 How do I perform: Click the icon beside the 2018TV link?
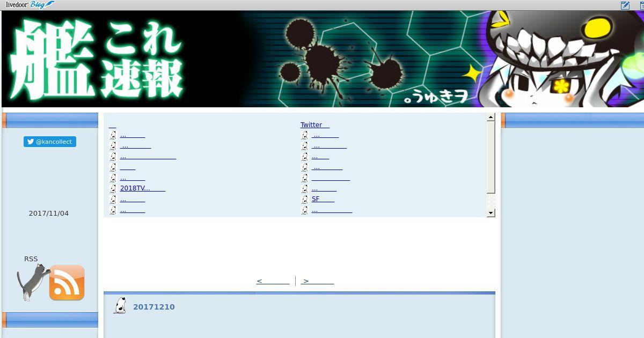(x=113, y=188)
